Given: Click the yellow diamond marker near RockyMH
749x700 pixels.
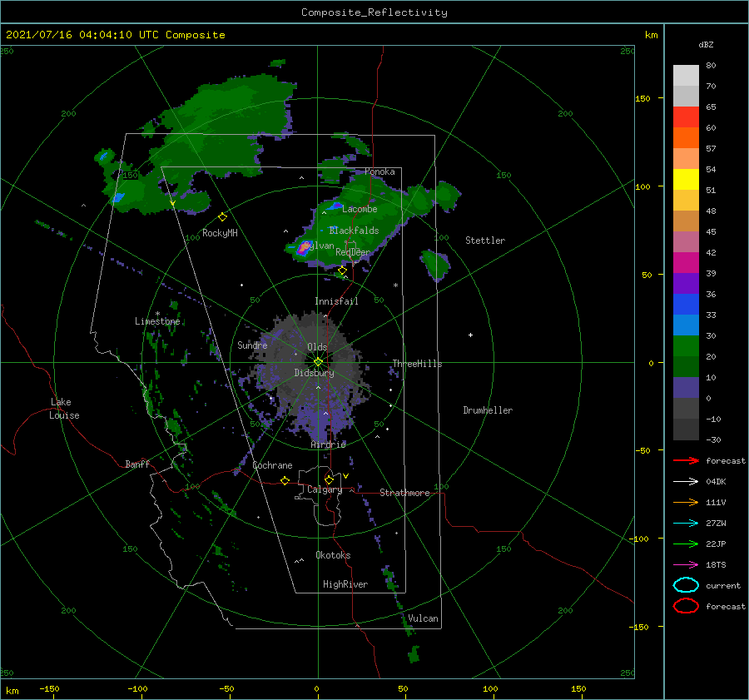Looking at the screenshot, I should pos(222,217).
